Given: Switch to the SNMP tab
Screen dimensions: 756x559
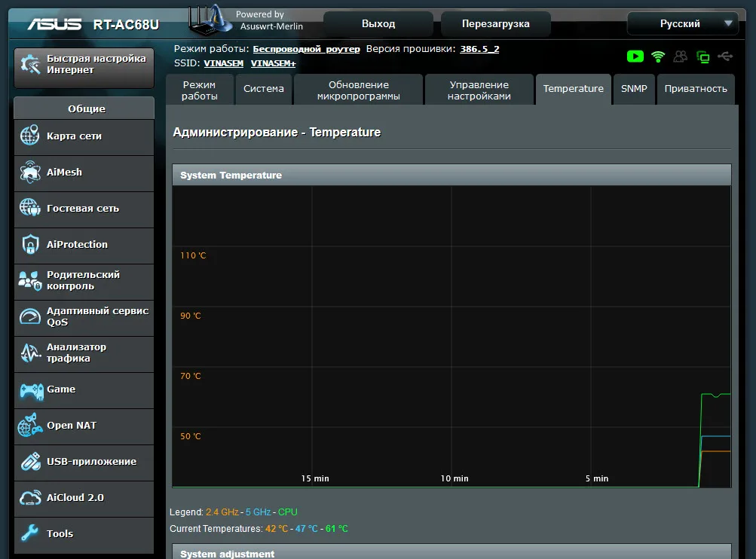Looking at the screenshot, I should tap(634, 90).
